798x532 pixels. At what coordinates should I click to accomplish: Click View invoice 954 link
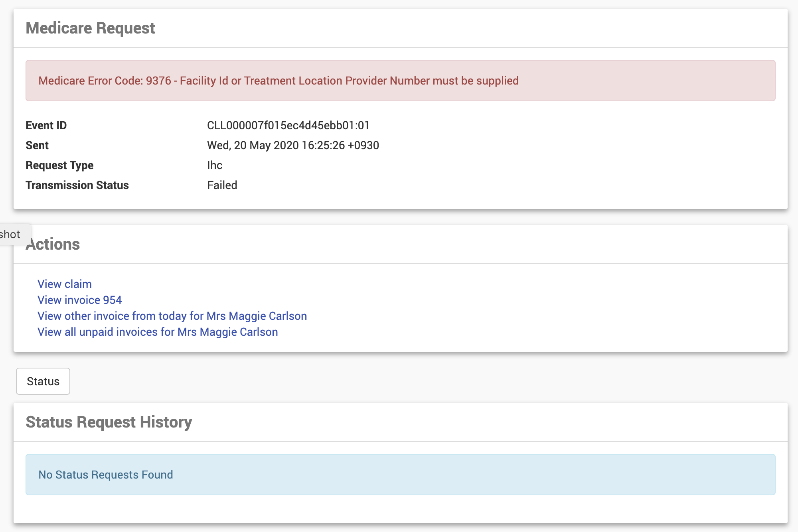pos(79,300)
